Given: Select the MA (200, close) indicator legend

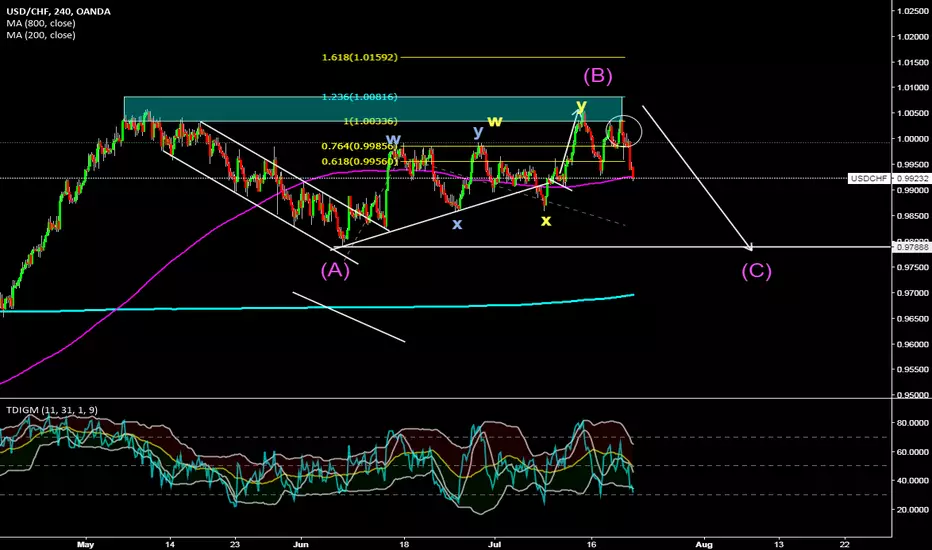Looking at the screenshot, I should (41, 35).
